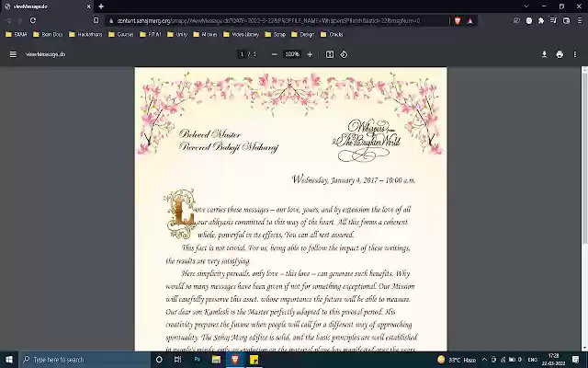Open the Unity bookmarks folder
Viewport: 588px width, 368px height.
pyautogui.click(x=177, y=34)
